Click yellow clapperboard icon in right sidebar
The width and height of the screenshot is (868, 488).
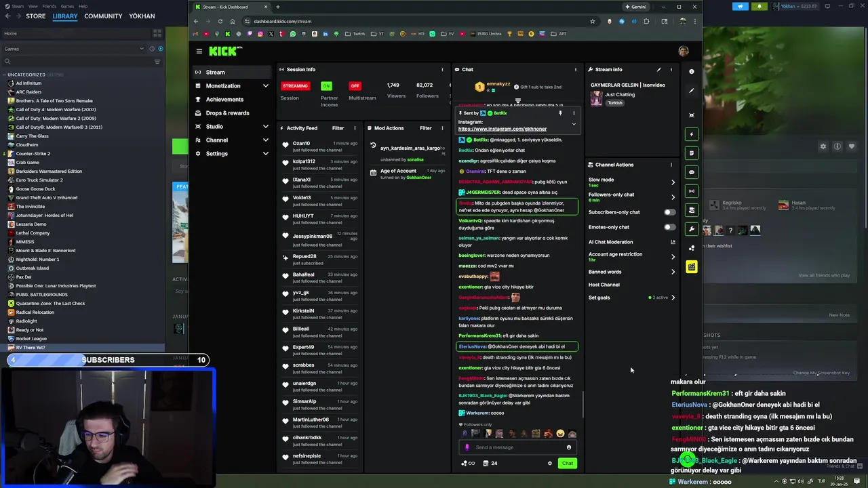coord(692,267)
